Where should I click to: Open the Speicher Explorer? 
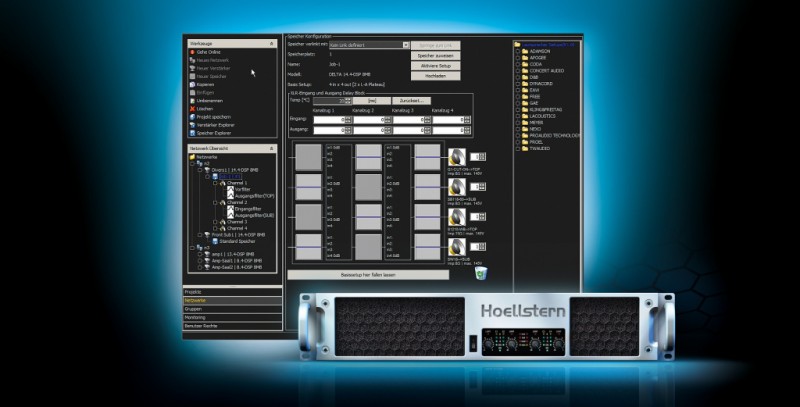click(210, 133)
